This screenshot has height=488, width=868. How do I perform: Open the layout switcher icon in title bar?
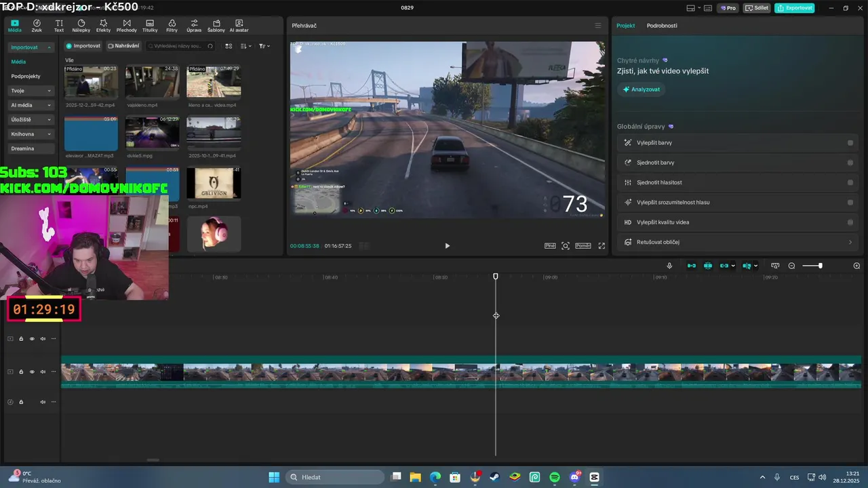[x=691, y=8]
